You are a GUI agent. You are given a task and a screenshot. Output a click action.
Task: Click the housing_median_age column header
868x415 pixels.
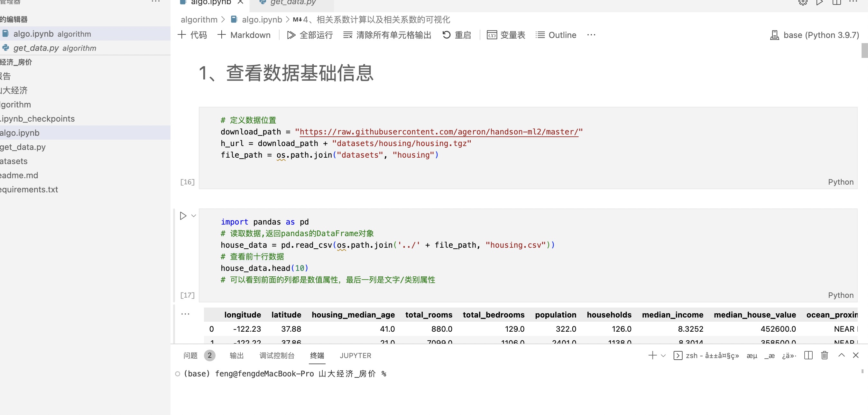[353, 315]
